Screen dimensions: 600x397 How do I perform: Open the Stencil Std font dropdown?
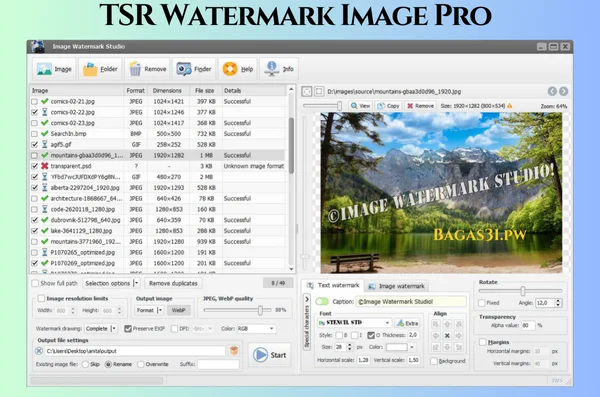coord(354,323)
